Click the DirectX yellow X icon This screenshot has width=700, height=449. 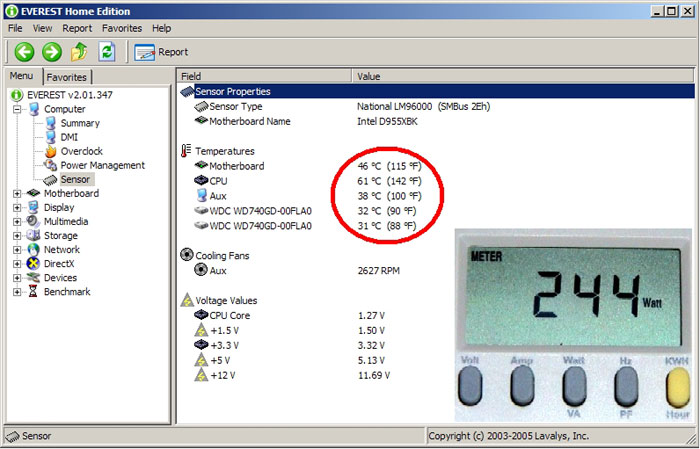coord(33,264)
